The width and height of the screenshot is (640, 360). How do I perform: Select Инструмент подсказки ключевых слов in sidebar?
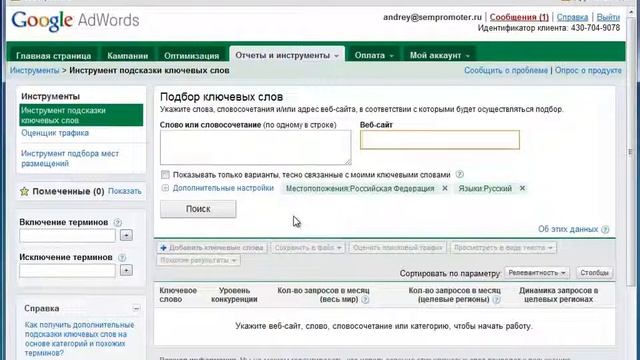click(81, 115)
